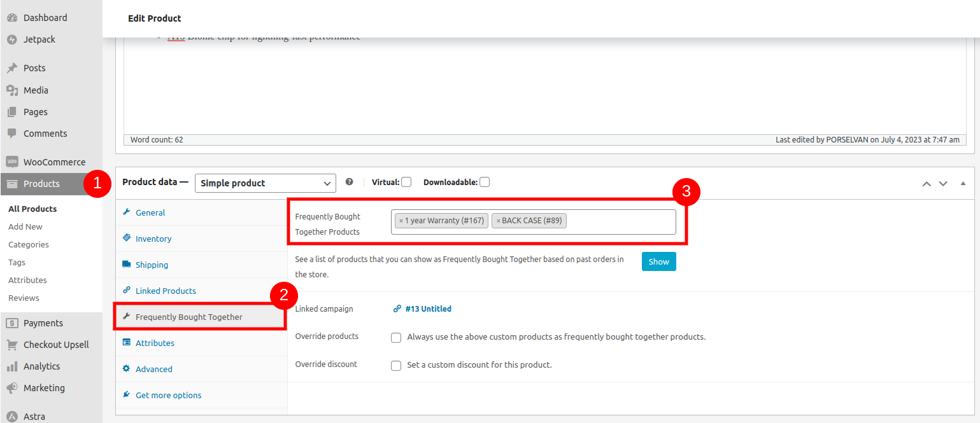
Task: Remove the BACK CASE product tag
Action: point(498,221)
